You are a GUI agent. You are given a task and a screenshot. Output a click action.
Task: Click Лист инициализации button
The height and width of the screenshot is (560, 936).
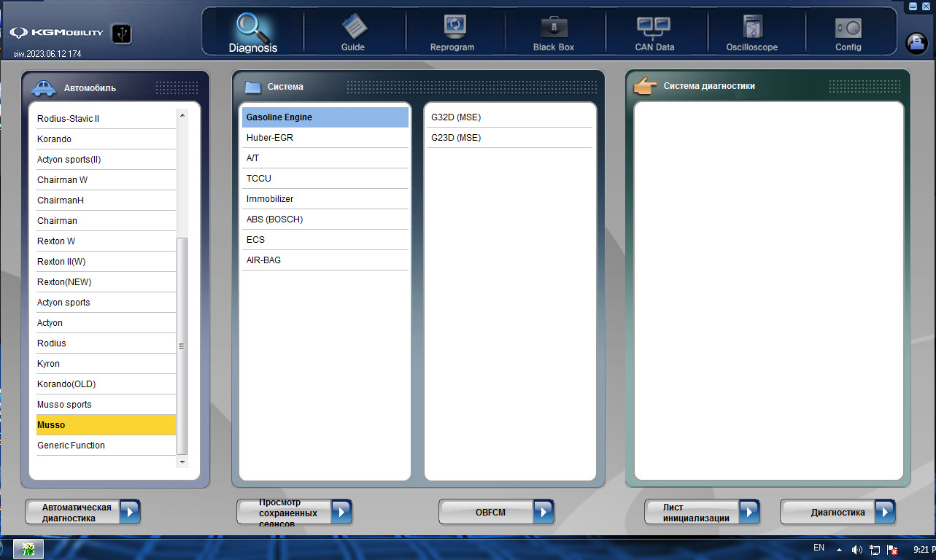pyautogui.click(x=702, y=512)
